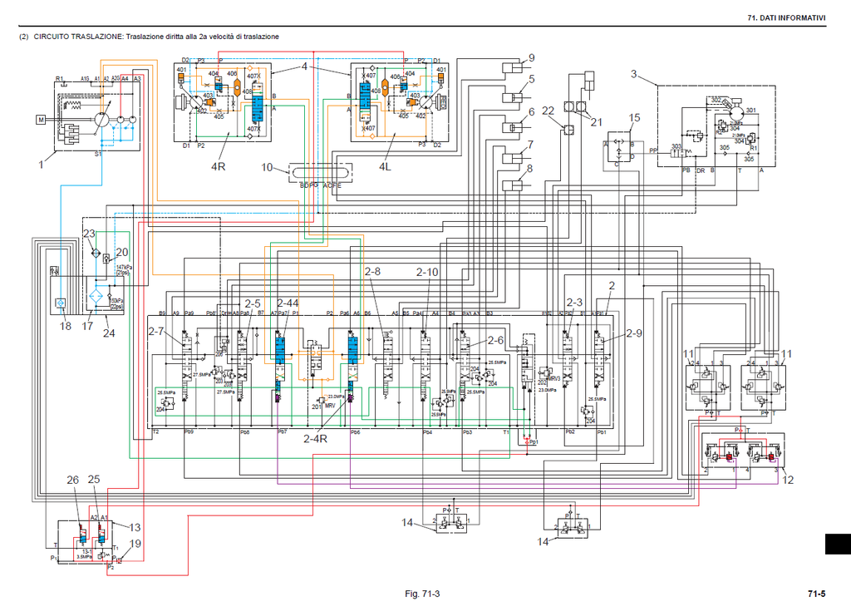This screenshot has width=851, height=616.
Task: Click the pressure switch symbol labeled 7
Action: [x=512, y=159]
